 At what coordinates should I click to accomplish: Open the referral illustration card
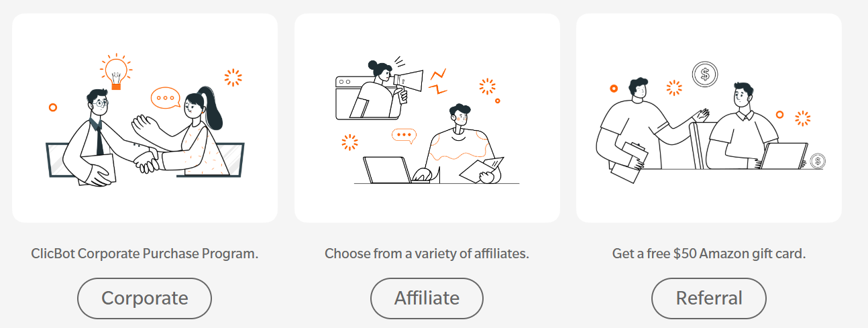coord(709,118)
